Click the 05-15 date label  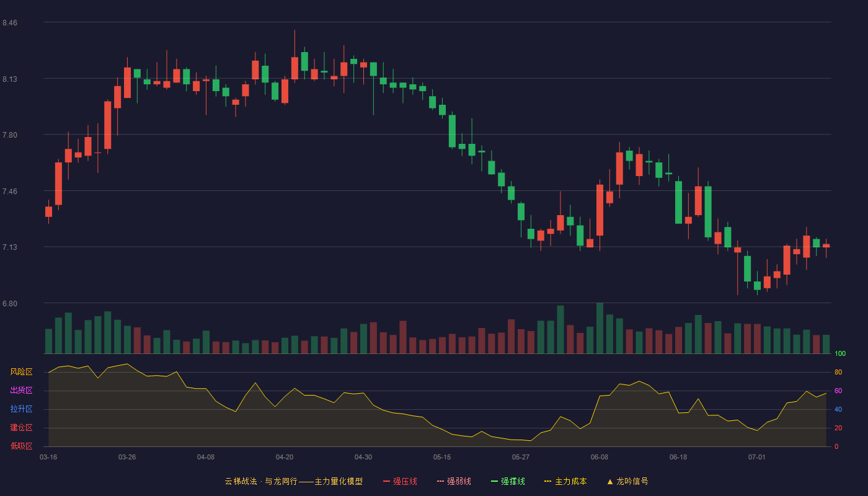pos(442,457)
